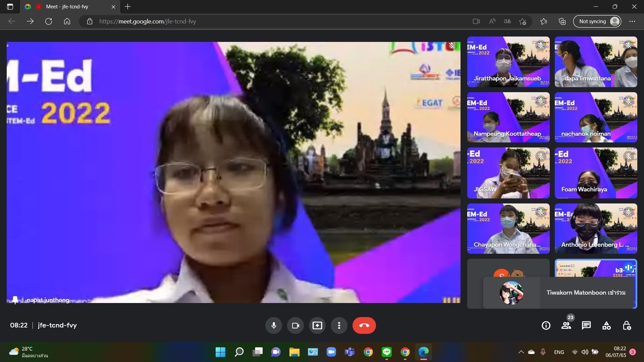Viewport: 644px width, 362px height.
Task: Toggle the camera in Meet controls
Action: pos(296,325)
